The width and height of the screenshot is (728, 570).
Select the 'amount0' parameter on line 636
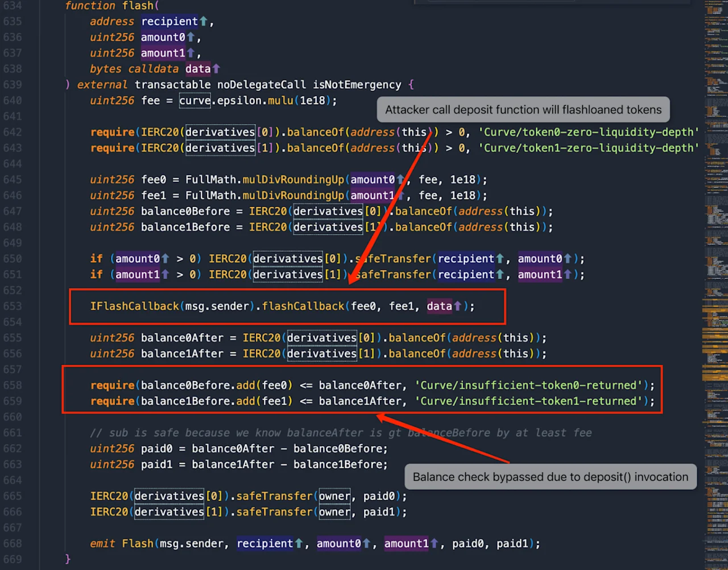click(x=163, y=38)
